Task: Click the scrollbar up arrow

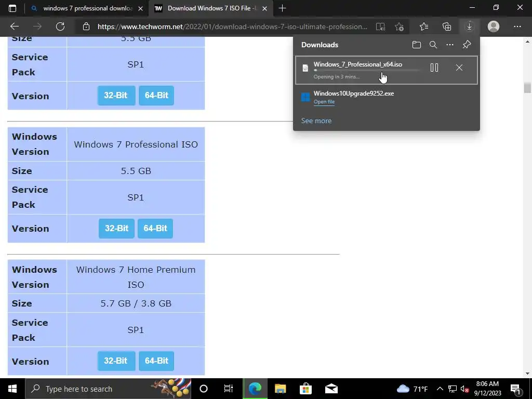Action: click(x=527, y=42)
